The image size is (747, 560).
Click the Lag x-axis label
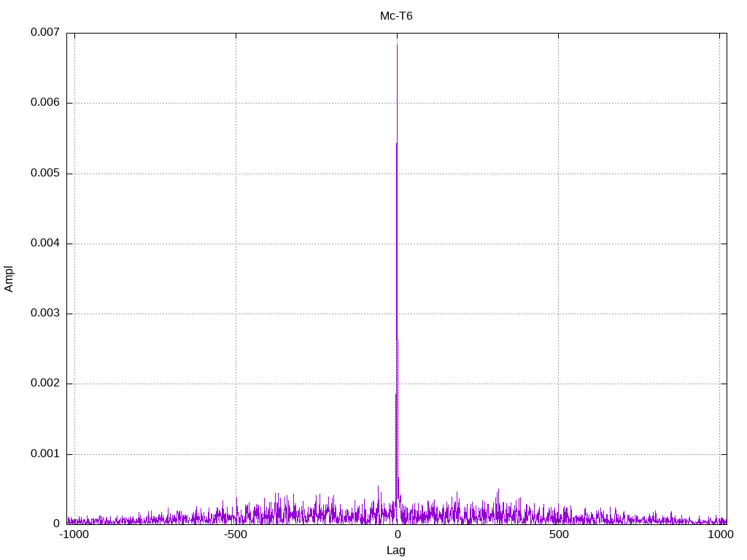[x=396, y=551]
